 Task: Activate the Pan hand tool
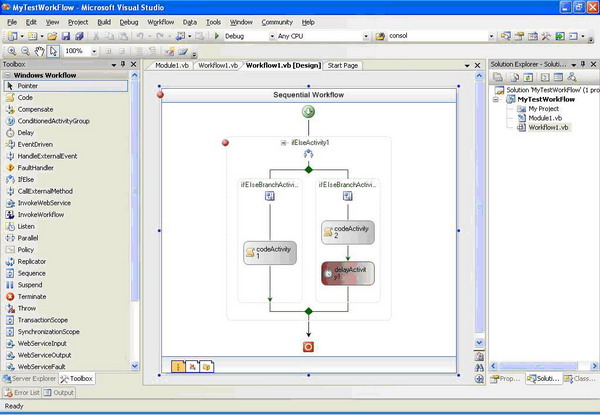click(x=39, y=51)
